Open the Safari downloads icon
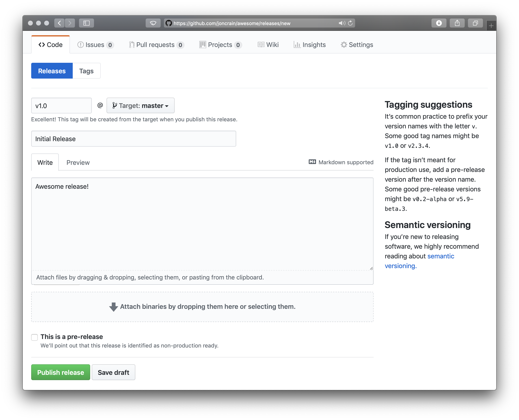Viewport: 519px width, 420px height. 439,23
